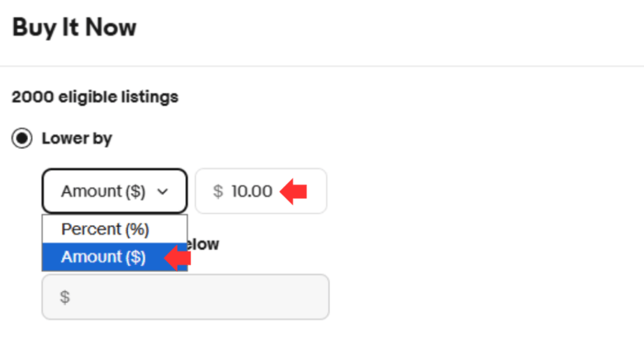The width and height of the screenshot is (644, 340).
Task: Click the empty gray dollar input field
Action: tap(185, 297)
